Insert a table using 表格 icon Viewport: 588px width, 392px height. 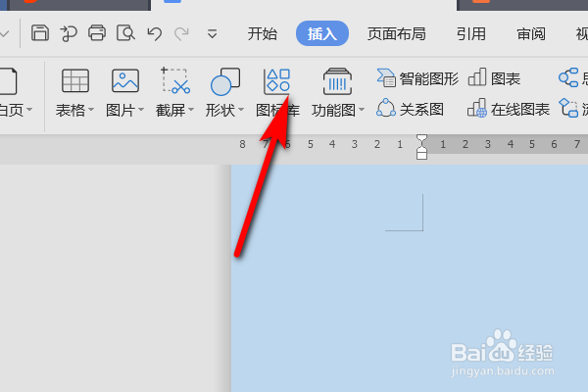click(75, 80)
